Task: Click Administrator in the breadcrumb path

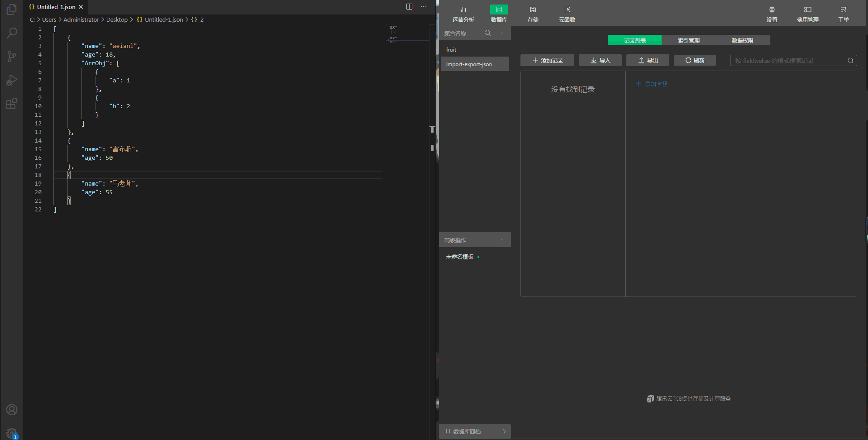Action: tap(81, 19)
